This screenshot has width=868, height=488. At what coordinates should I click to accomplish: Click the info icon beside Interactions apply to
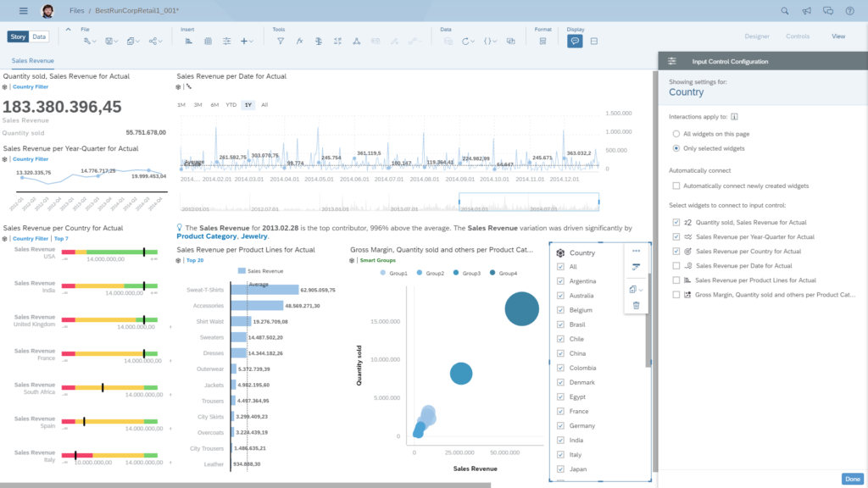point(735,117)
